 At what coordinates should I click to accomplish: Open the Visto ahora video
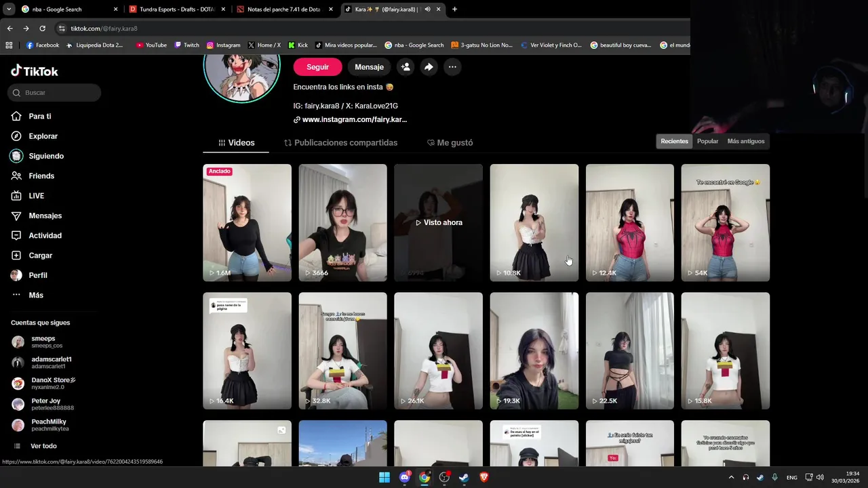[438, 222]
